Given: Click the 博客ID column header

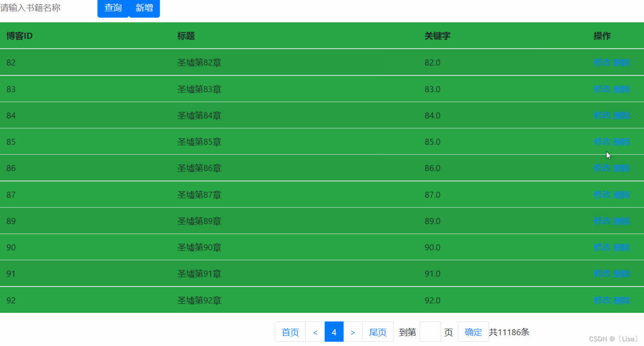Looking at the screenshot, I should 19,36.
